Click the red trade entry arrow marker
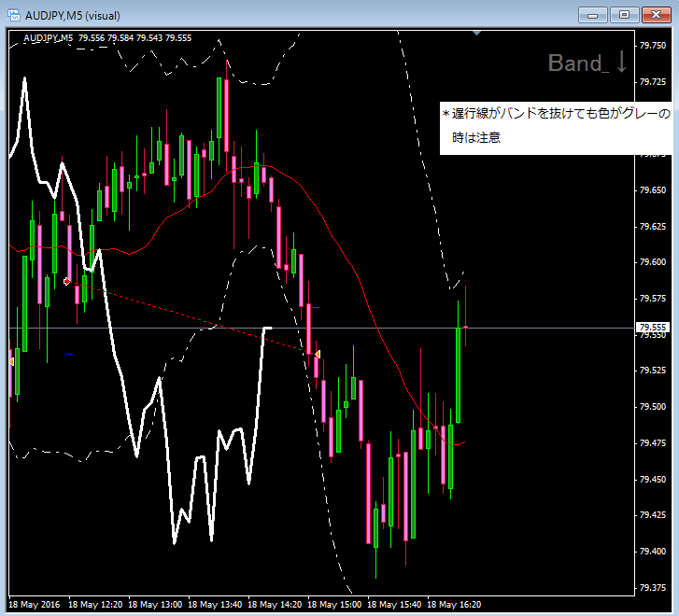679x616 pixels. point(66,281)
